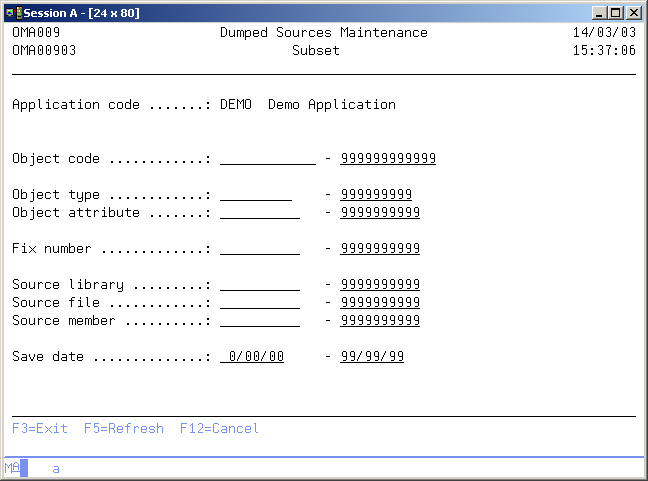648x481 pixels.
Task: Select the Object type upper limit field
Action: point(376,194)
